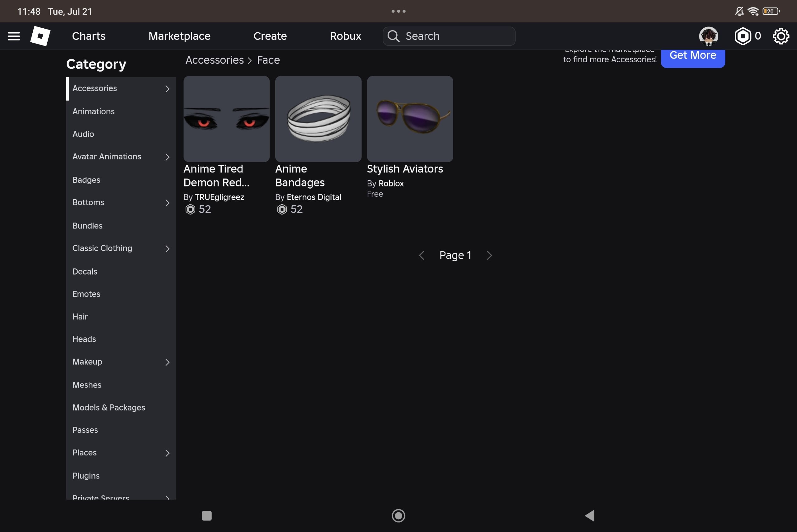Expand the Makeup chevron
797x532 pixels.
point(167,362)
